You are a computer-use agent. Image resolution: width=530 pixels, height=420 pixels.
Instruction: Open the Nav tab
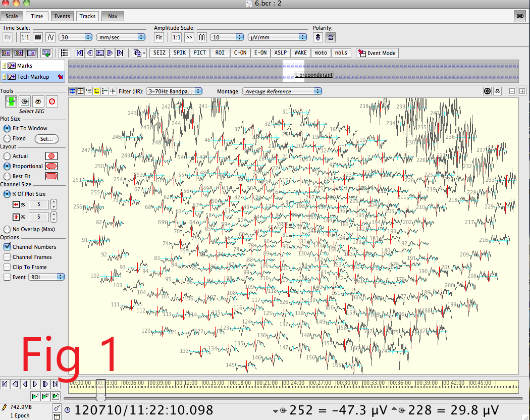click(113, 16)
